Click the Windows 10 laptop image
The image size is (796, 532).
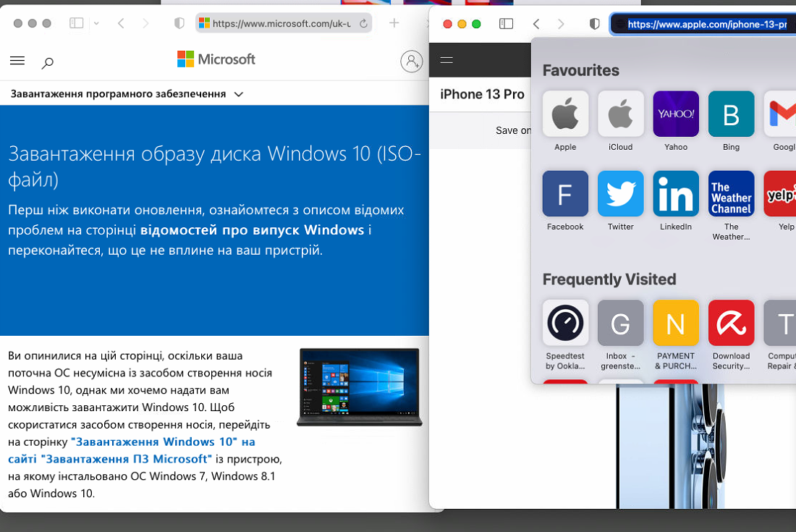pyautogui.click(x=360, y=387)
